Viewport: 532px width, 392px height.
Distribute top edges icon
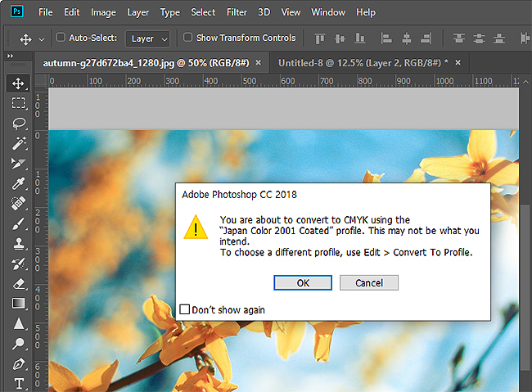coord(458,38)
